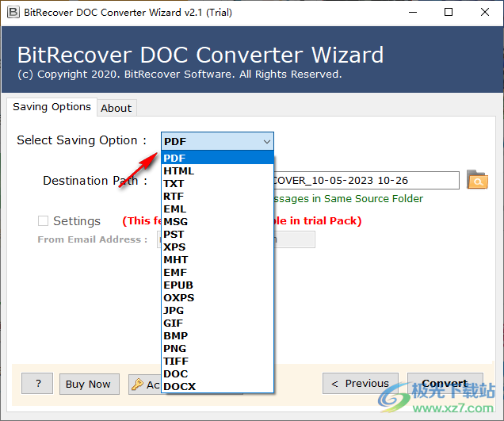
Task: Choose HTML from the saving options list
Action: point(218,170)
